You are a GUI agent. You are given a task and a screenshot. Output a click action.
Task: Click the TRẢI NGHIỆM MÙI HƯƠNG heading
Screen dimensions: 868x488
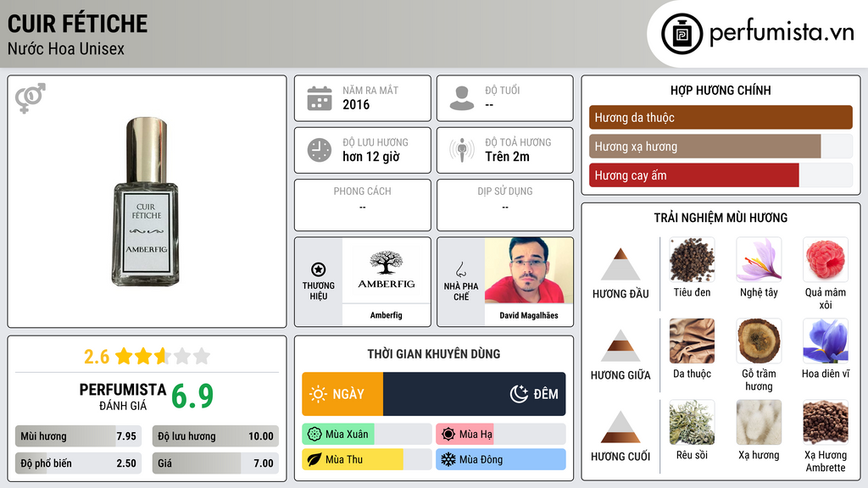[721, 218]
